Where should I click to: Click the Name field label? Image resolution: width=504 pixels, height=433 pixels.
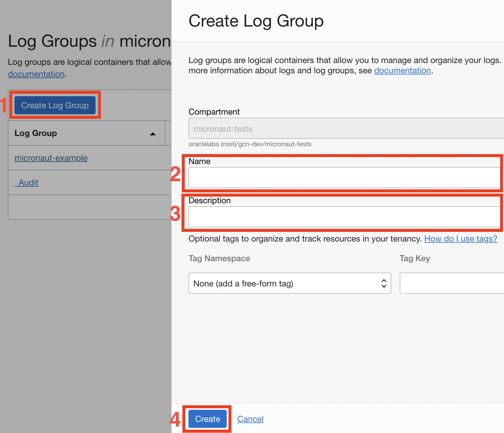click(199, 161)
